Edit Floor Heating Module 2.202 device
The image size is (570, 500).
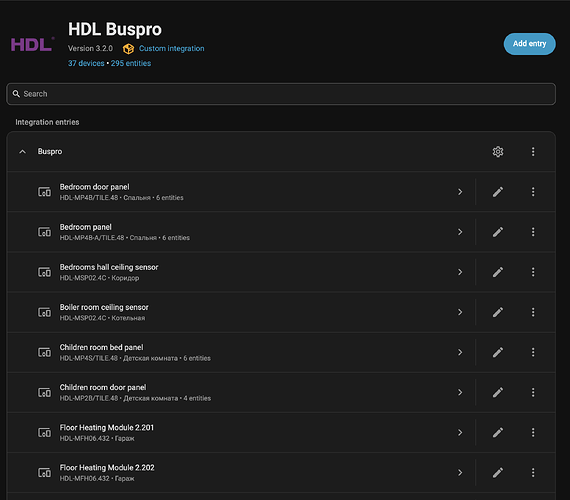click(498, 472)
